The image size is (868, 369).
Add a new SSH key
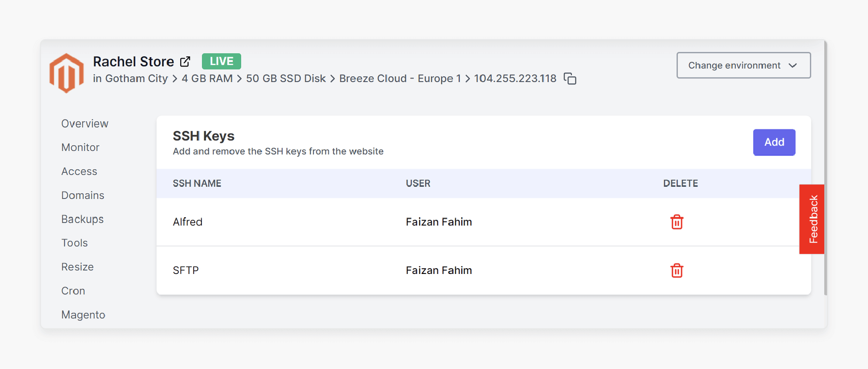[774, 142]
